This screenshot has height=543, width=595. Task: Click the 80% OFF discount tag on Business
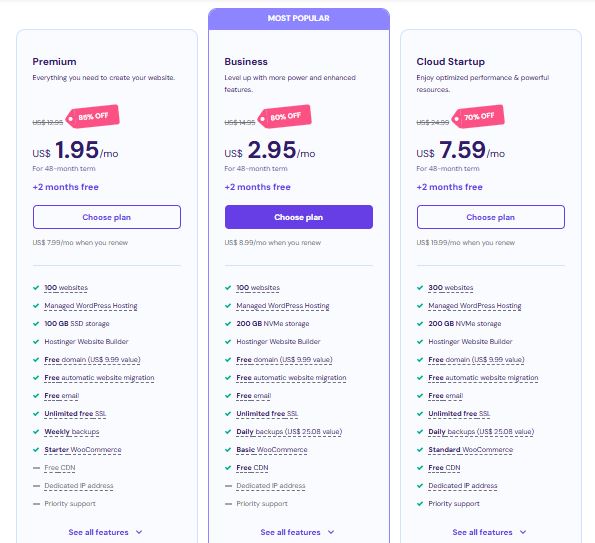pos(285,116)
